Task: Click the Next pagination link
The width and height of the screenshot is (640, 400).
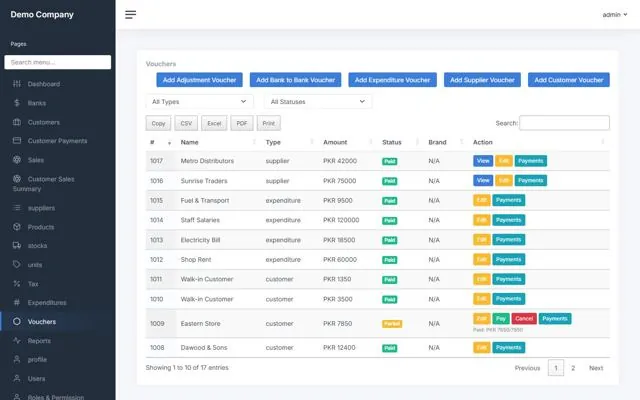Action: (596, 368)
